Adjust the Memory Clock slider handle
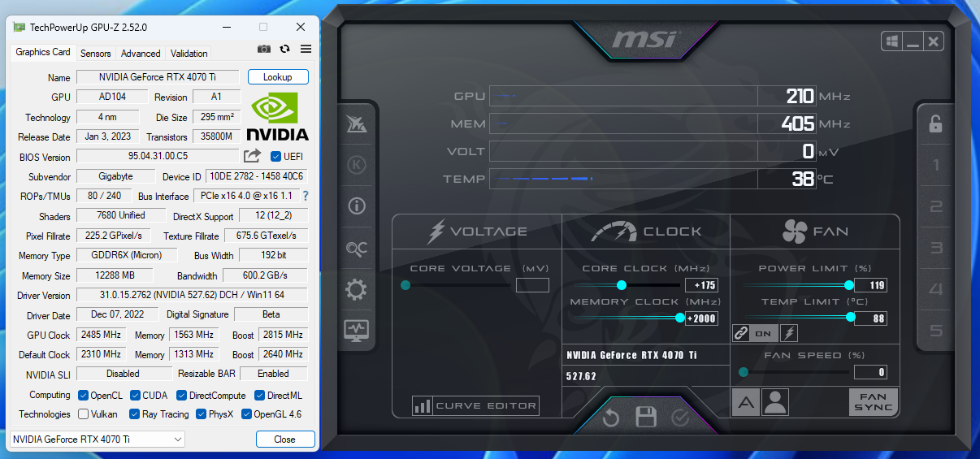The height and width of the screenshot is (459, 980). coord(680,318)
